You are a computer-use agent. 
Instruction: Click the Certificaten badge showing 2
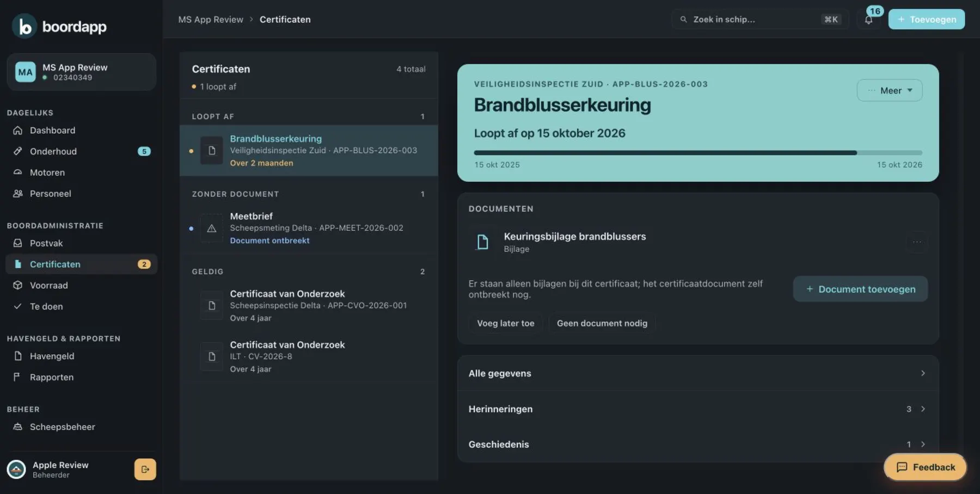144,264
